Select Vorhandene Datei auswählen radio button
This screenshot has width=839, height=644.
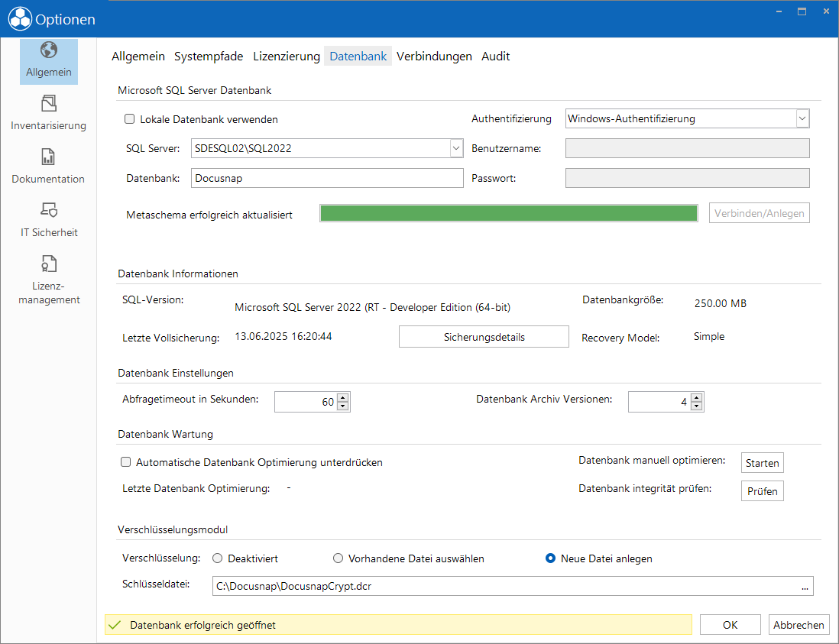click(x=338, y=558)
